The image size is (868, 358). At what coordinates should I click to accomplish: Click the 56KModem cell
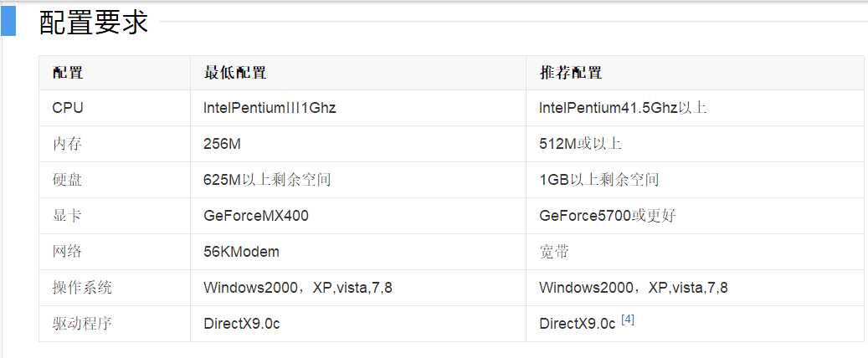click(x=241, y=252)
